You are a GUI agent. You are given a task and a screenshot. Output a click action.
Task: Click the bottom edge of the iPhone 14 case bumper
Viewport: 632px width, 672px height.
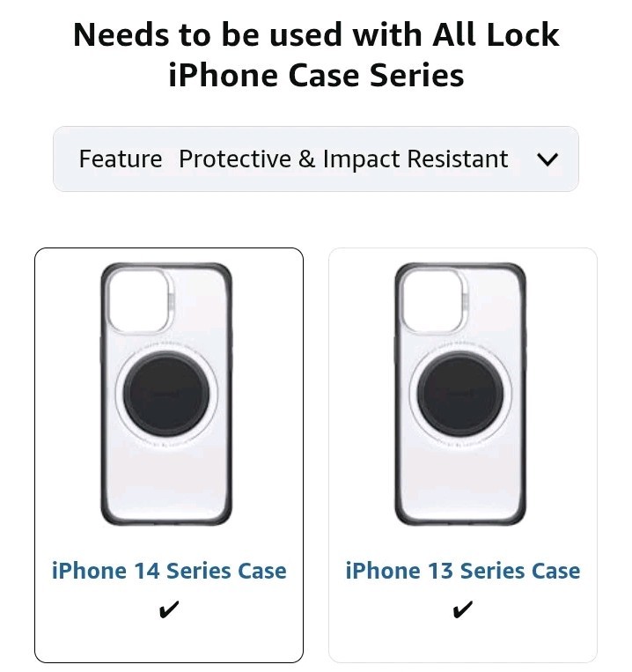coord(166,522)
